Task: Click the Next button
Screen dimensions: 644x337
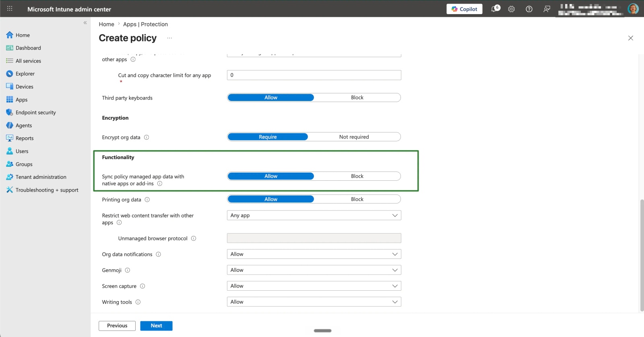Action: point(156,326)
